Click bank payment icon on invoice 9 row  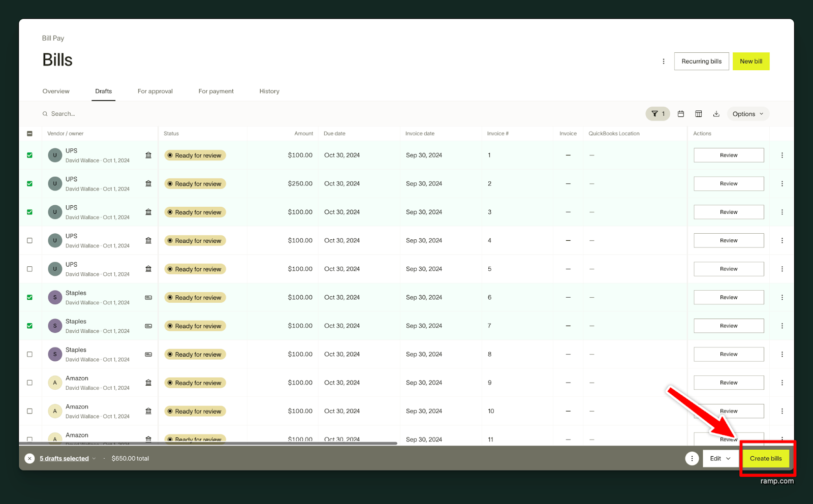pyautogui.click(x=148, y=383)
